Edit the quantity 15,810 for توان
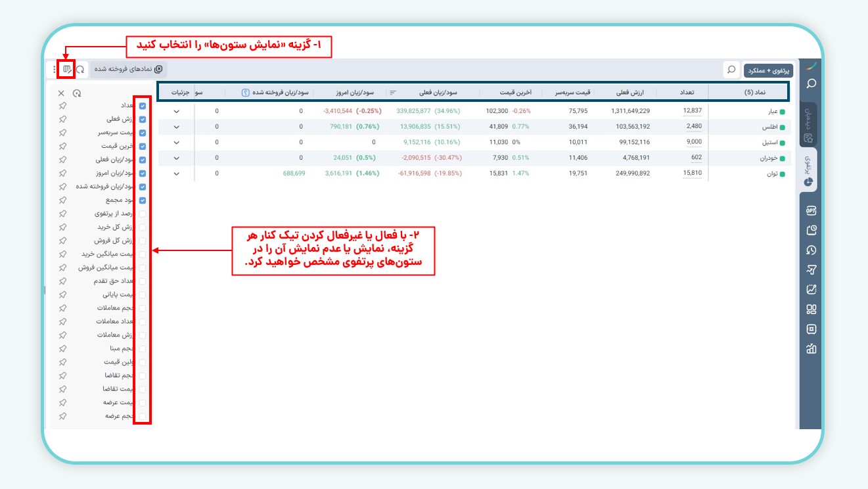868x489 pixels. click(x=693, y=173)
